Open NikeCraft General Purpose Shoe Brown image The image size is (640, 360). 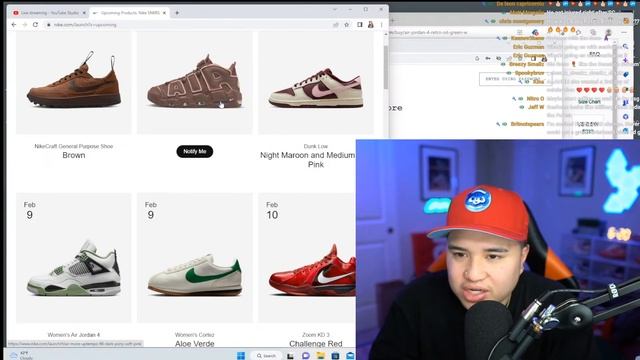[x=74, y=82]
